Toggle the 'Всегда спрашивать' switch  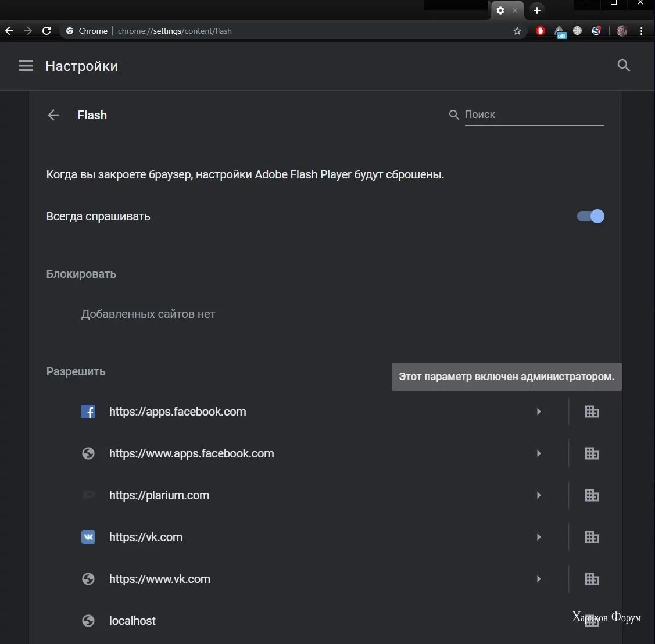click(590, 216)
